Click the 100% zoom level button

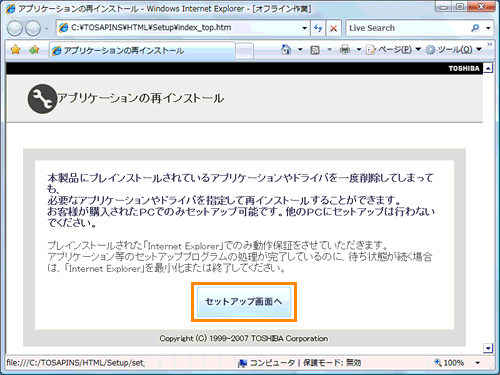(x=449, y=363)
